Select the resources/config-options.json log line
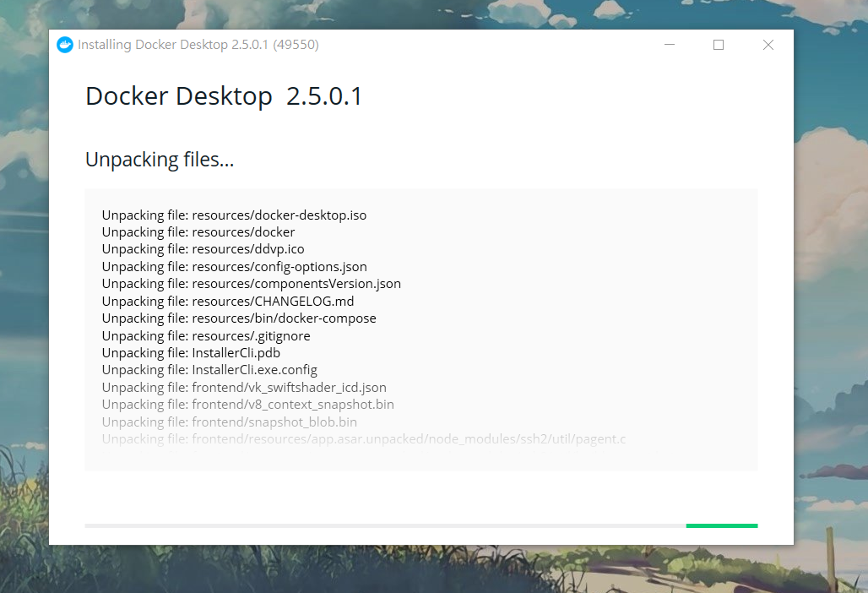The width and height of the screenshot is (868, 593). pos(234,267)
